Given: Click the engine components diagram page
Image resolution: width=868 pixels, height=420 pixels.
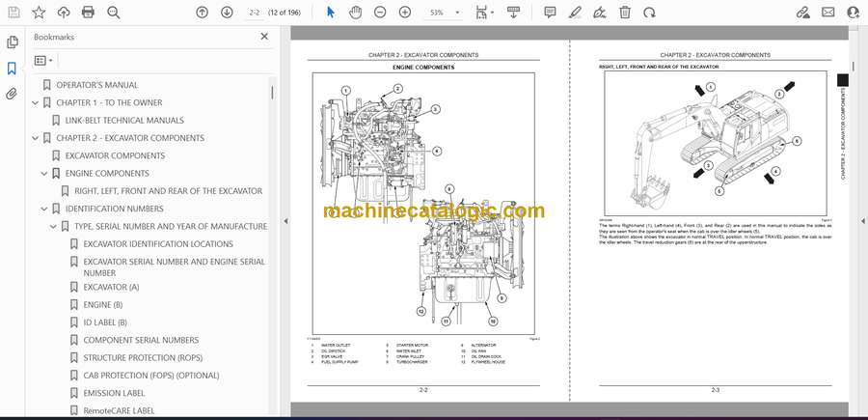Looking at the screenshot, I should (x=423, y=204).
